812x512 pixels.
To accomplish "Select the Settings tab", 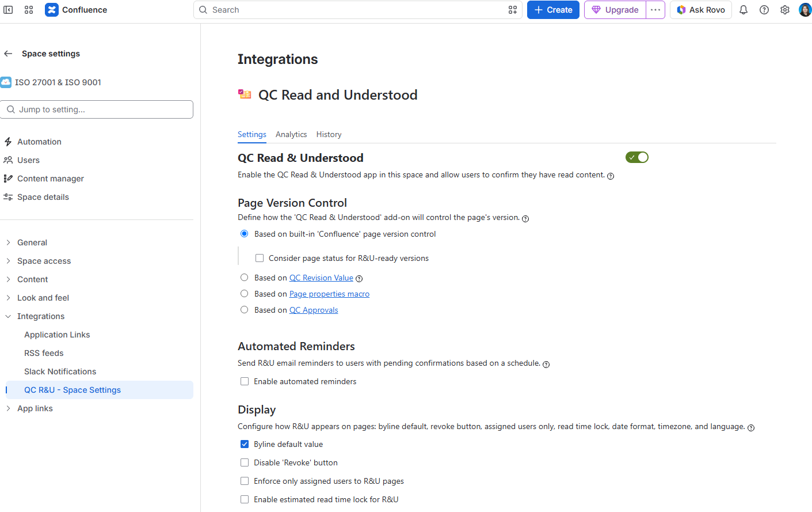I will pos(252,134).
